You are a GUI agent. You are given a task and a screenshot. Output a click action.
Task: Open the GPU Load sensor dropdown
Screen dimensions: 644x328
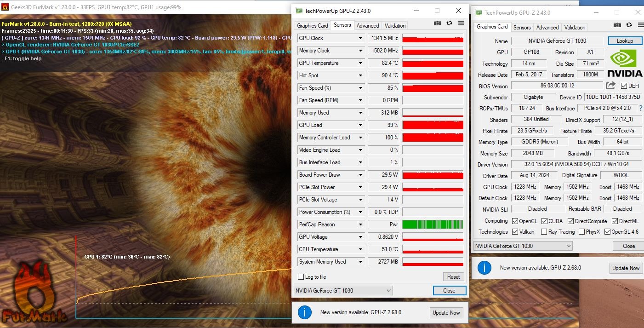click(361, 125)
